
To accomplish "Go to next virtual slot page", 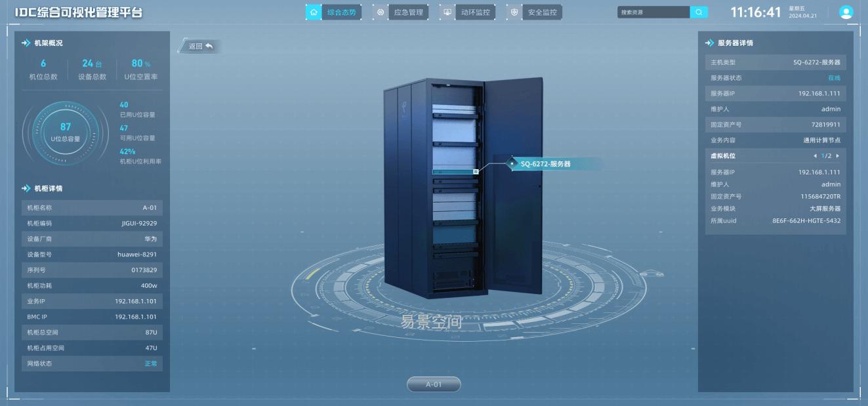I will (837, 156).
